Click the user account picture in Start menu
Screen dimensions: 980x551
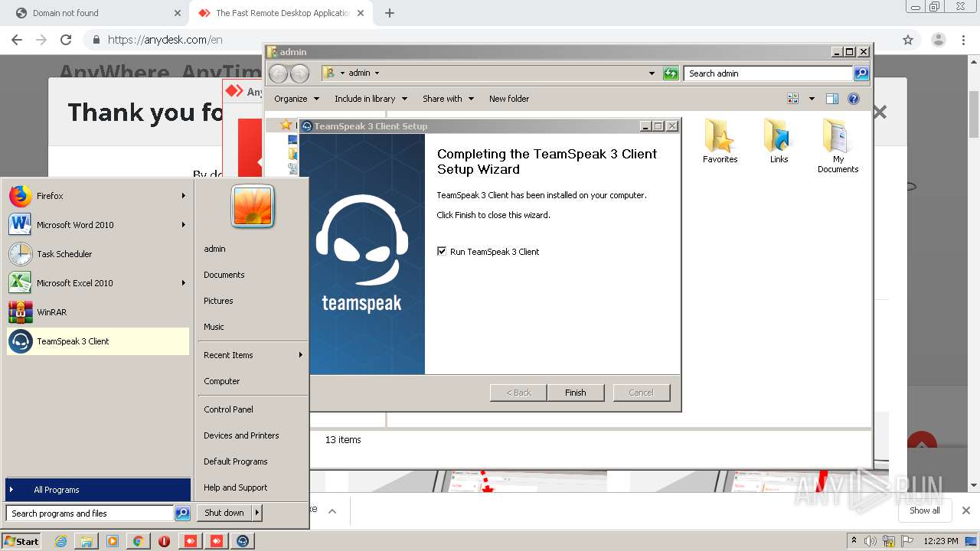(x=253, y=207)
